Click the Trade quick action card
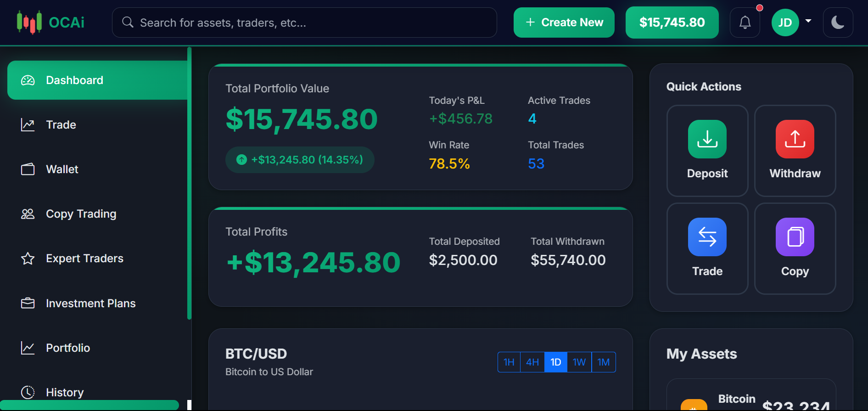 (707, 248)
